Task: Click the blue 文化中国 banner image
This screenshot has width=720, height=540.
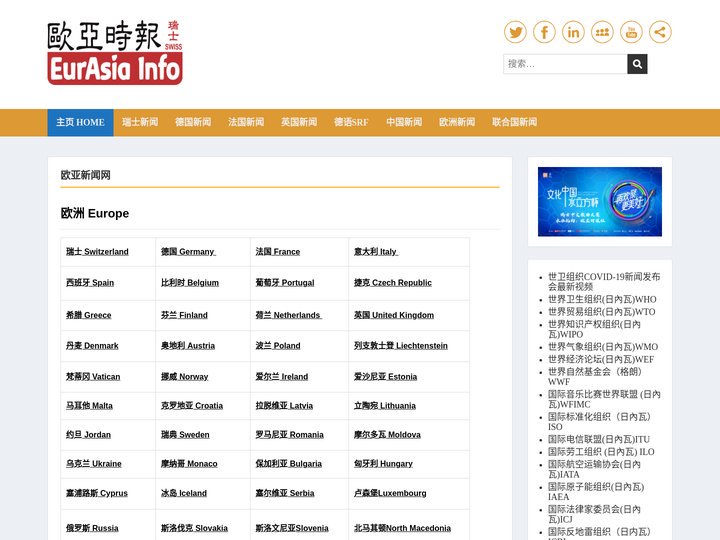Action: pyautogui.click(x=600, y=202)
